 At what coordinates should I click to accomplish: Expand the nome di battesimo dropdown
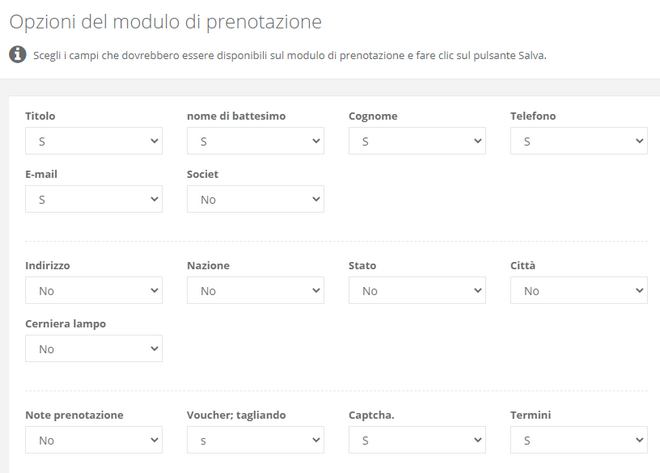tap(255, 141)
